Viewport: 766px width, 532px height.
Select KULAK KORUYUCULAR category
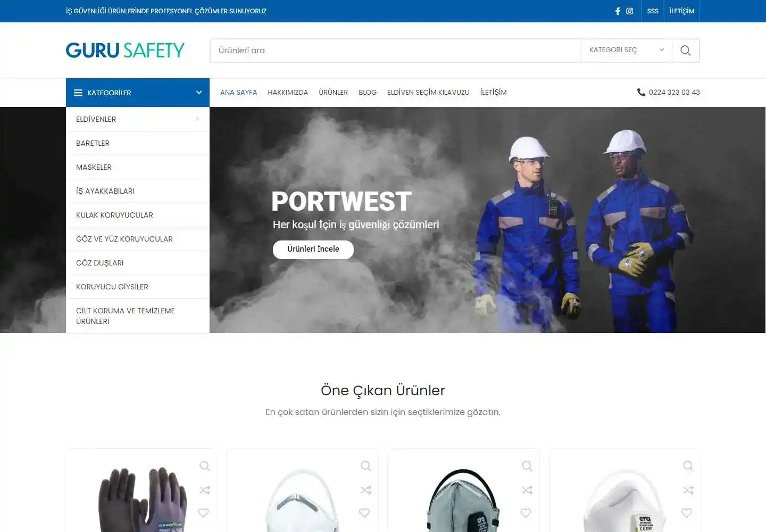click(138, 215)
